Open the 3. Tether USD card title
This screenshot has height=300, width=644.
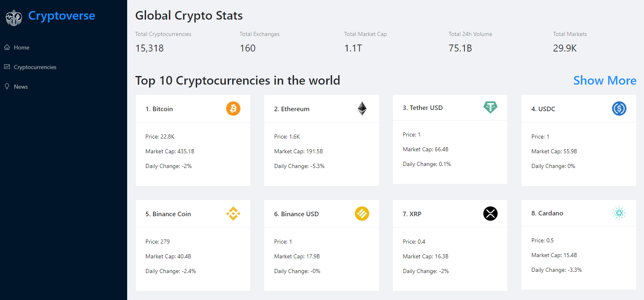tap(422, 108)
